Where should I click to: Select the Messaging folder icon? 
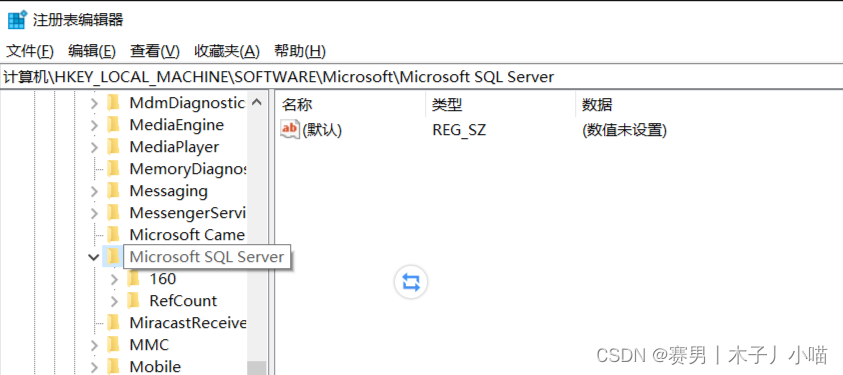pos(113,191)
